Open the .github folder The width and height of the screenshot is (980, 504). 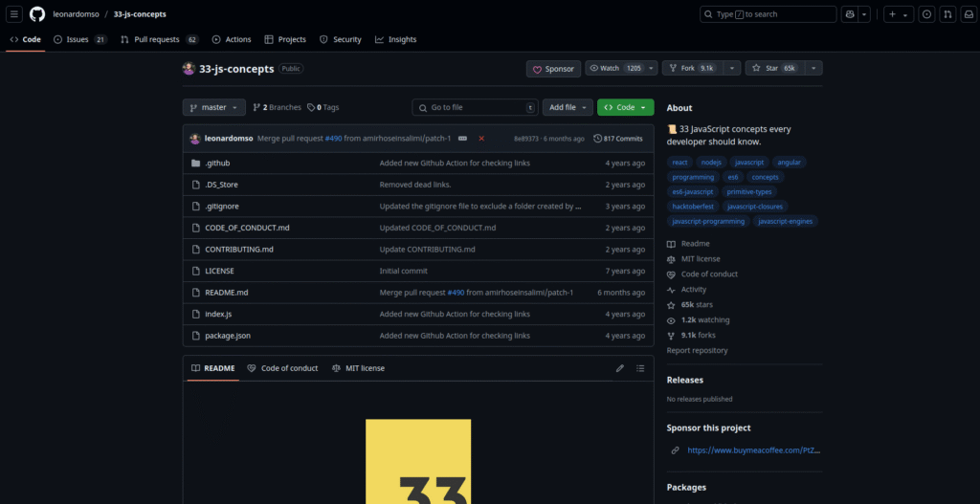(x=217, y=163)
